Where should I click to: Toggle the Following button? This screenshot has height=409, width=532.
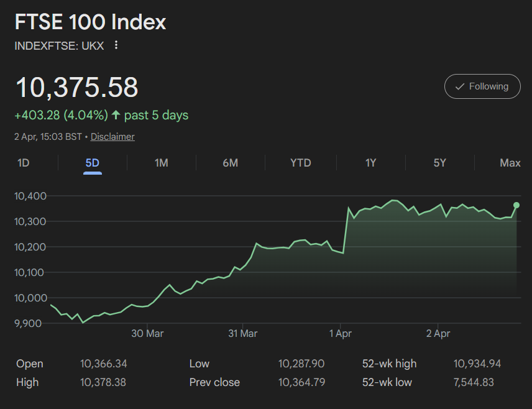[x=482, y=86]
